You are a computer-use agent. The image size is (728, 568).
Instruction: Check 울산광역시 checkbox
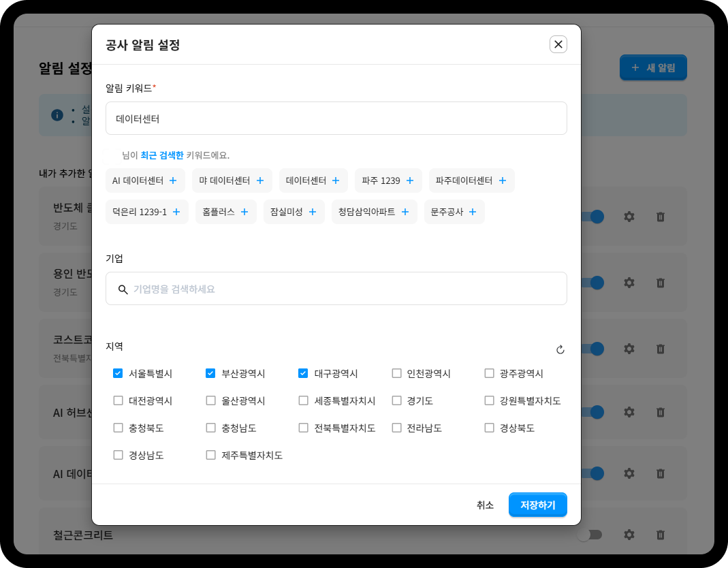click(x=210, y=400)
